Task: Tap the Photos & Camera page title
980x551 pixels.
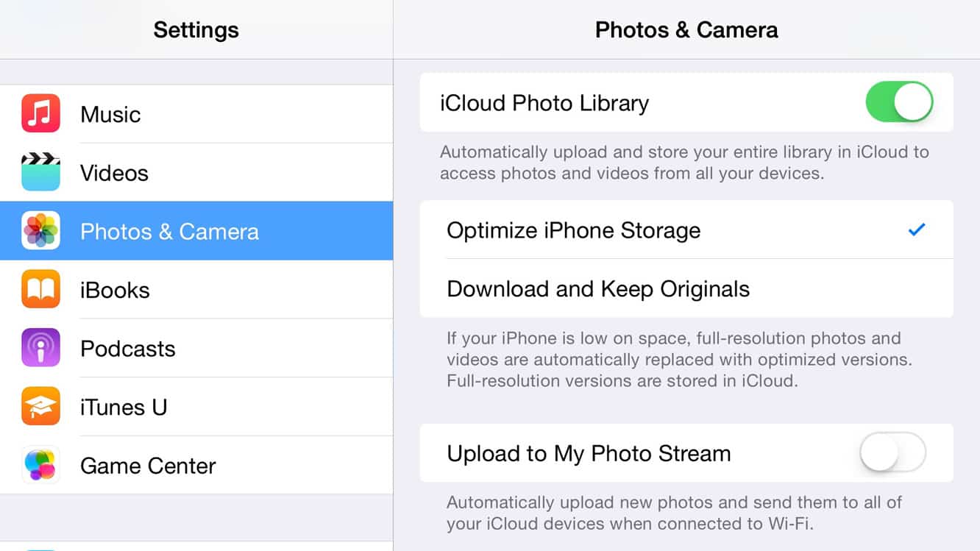Action: point(686,30)
